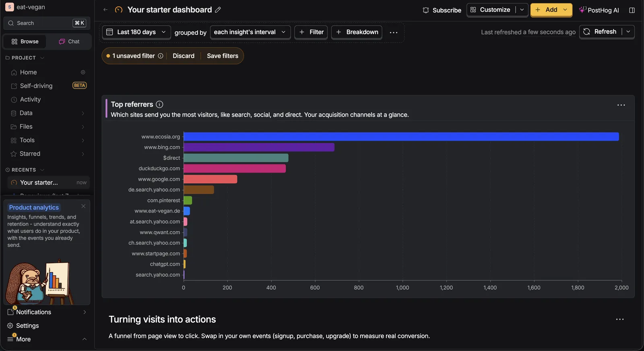Click the magenta duckduckgo.com bar
The image size is (644, 351).
pyautogui.click(x=235, y=168)
